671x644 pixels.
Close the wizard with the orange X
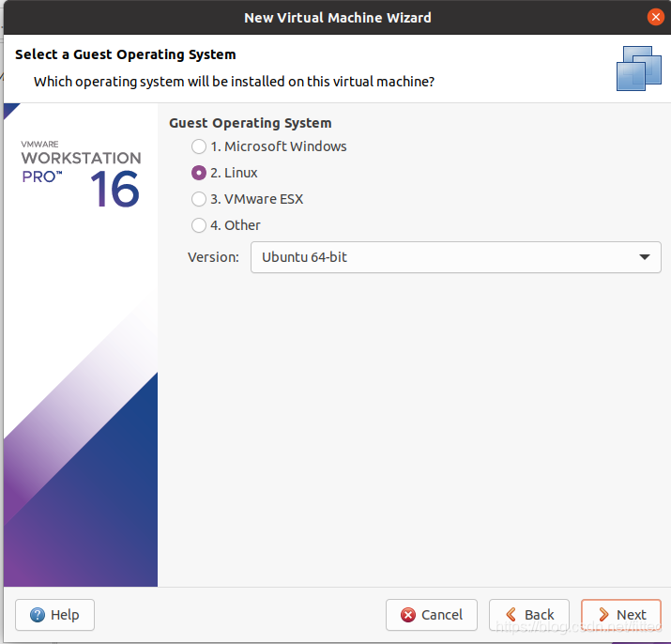tap(655, 17)
